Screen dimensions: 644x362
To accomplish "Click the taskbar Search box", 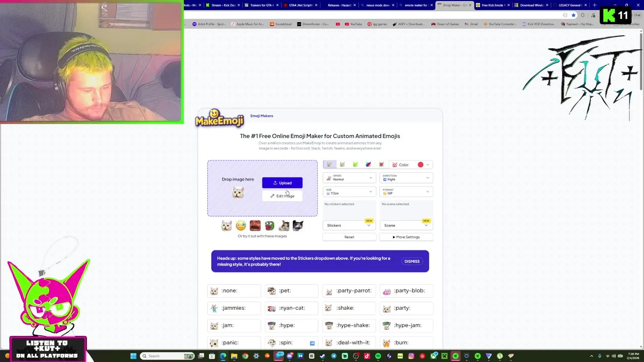I will coord(167,356).
